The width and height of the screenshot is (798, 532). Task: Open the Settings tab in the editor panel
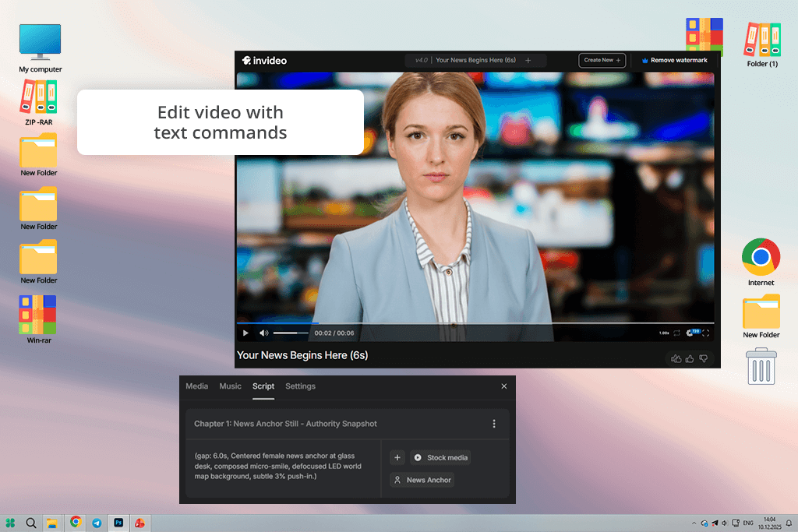point(300,386)
